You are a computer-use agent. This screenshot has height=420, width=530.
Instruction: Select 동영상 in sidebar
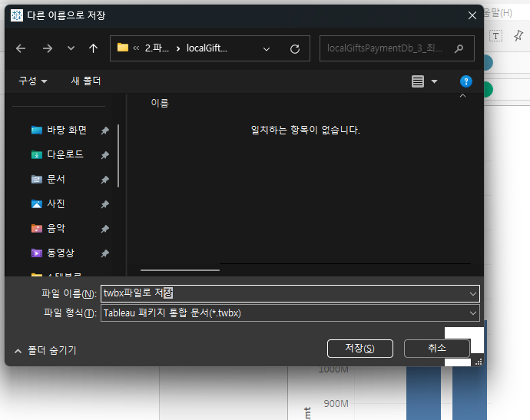point(53,253)
